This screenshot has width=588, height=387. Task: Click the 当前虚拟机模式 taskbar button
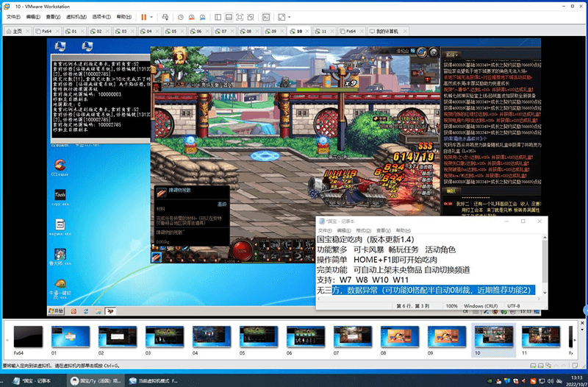[154, 380]
